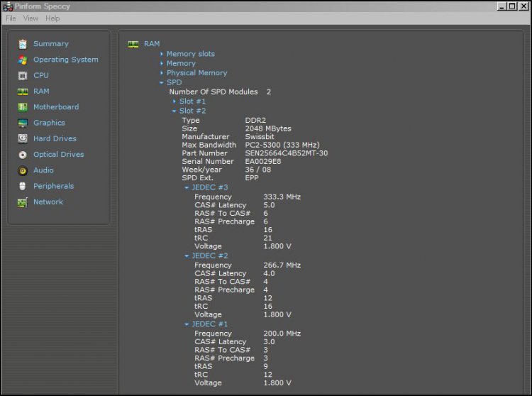View the Graphics section
Screen dimensions: 532x396
(x=49, y=123)
